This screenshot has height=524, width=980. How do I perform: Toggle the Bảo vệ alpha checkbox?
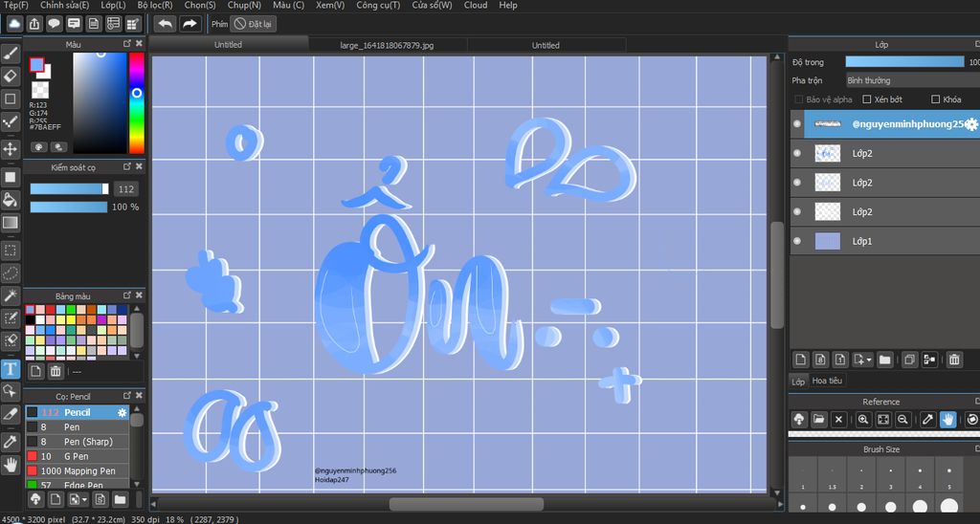[x=798, y=99]
